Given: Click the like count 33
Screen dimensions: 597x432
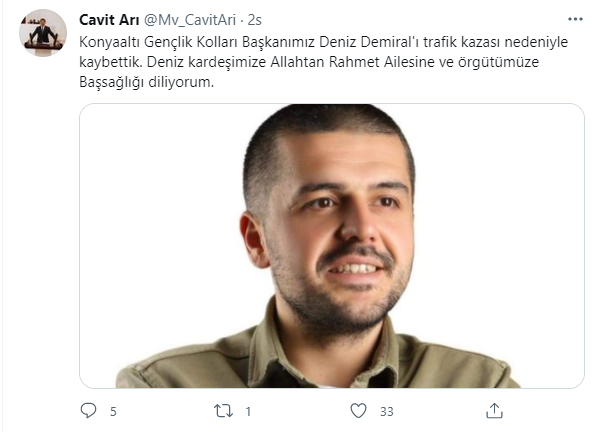Looking at the screenshot, I should point(386,411).
